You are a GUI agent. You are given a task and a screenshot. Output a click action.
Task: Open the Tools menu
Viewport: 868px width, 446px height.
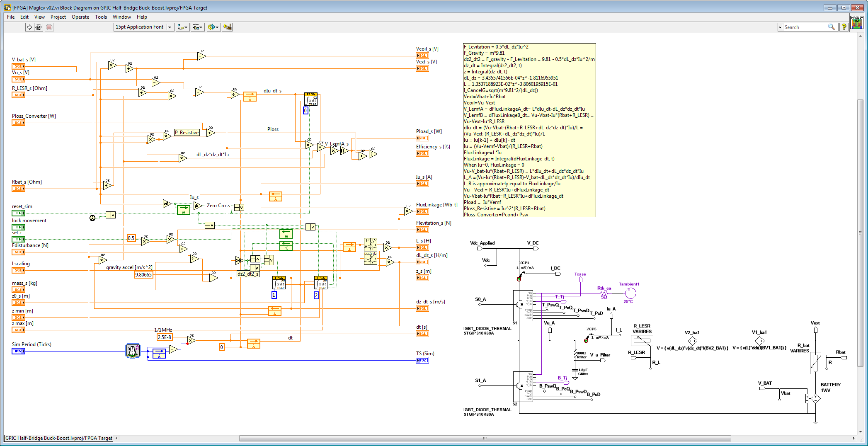[x=101, y=17]
